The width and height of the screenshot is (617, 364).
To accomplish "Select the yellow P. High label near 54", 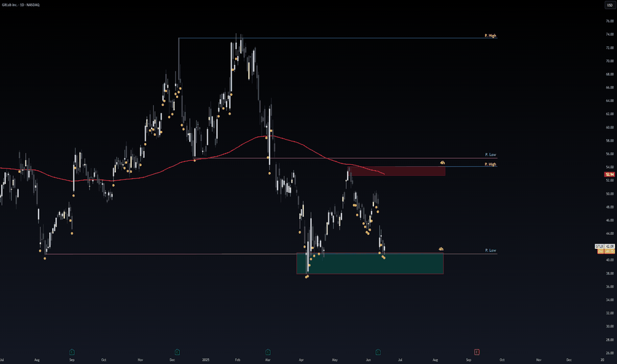I will [491, 164].
